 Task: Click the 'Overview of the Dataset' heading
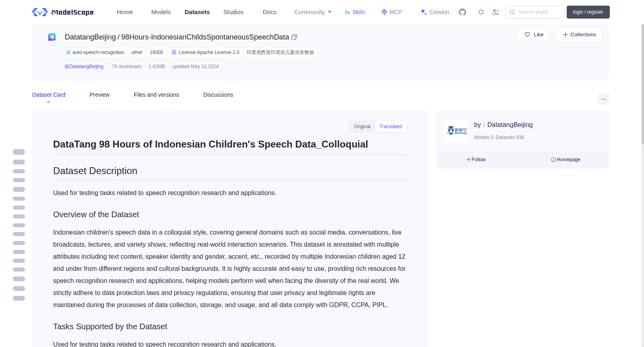(96, 215)
